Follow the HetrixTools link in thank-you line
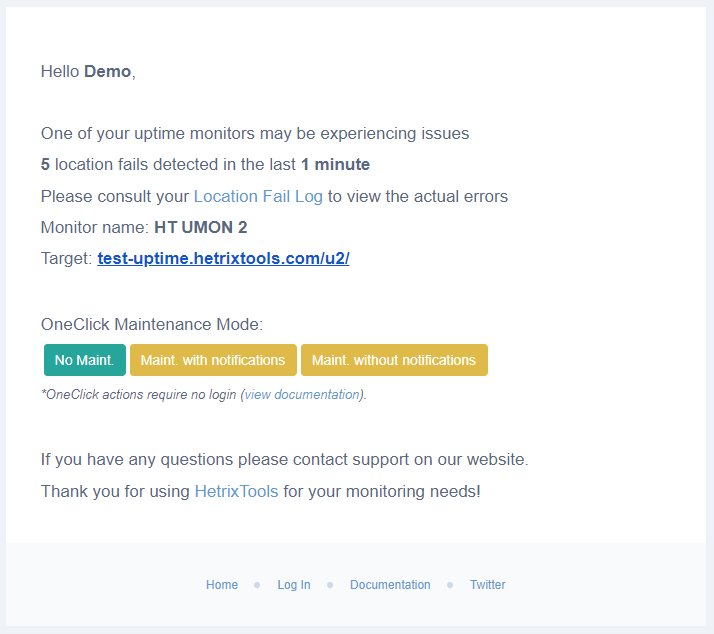The height and width of the screenshot is (634, 714). 236,491
